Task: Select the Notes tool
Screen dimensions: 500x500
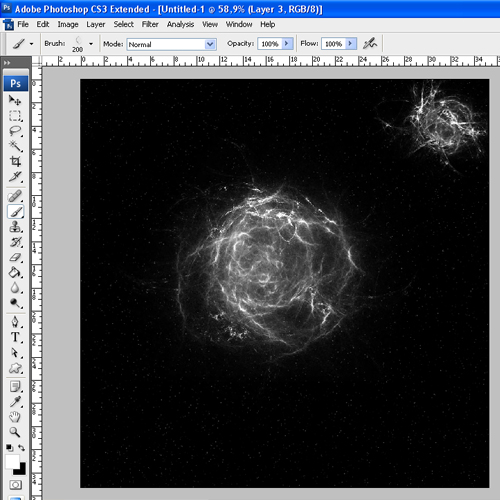Action: [x=15, y=387]
